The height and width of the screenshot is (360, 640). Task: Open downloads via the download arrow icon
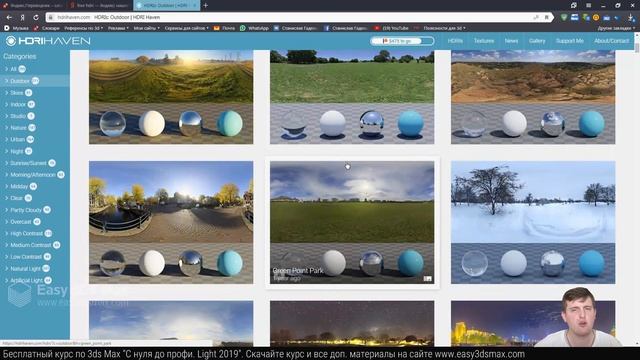click(x=631, y=18)
